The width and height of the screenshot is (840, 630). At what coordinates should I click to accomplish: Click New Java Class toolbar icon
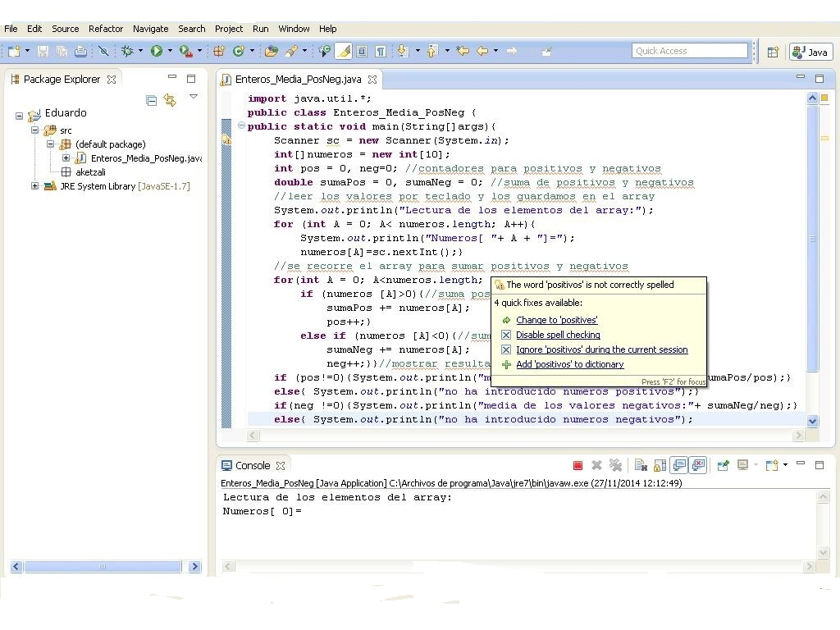click(239, 51)
